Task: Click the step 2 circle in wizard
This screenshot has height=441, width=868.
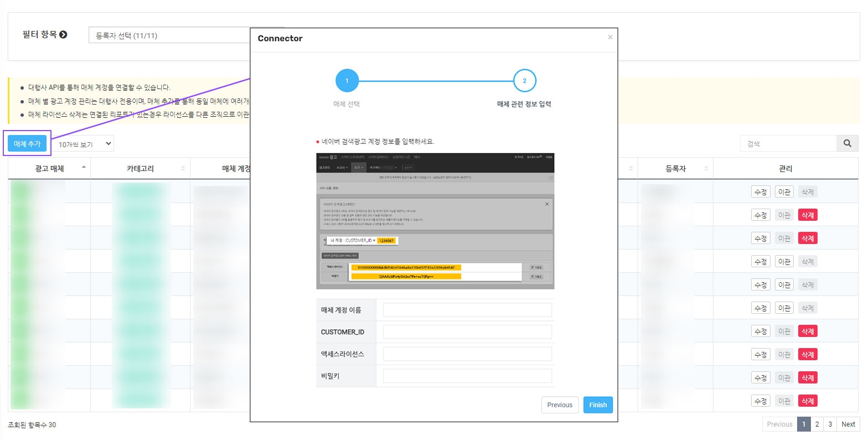Action: tap(524, 81)
